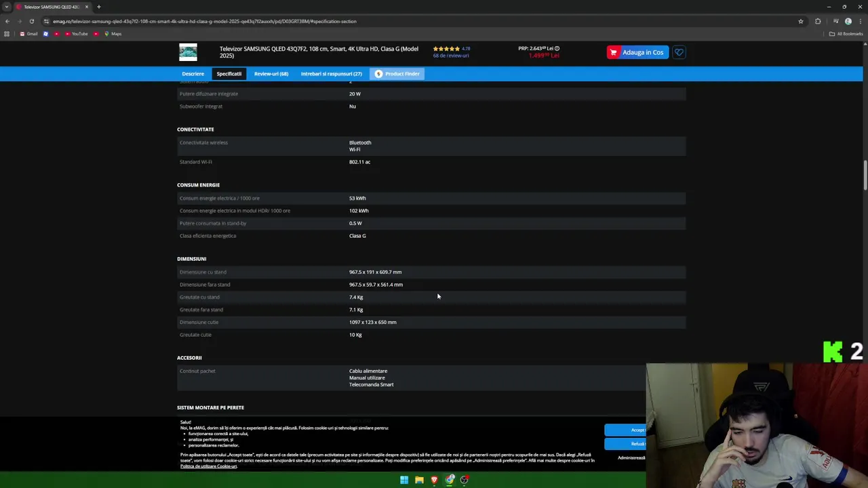Open Chrome from taskbar
The height and width of the screenshot is (488, 868).
tap(449, 480)
